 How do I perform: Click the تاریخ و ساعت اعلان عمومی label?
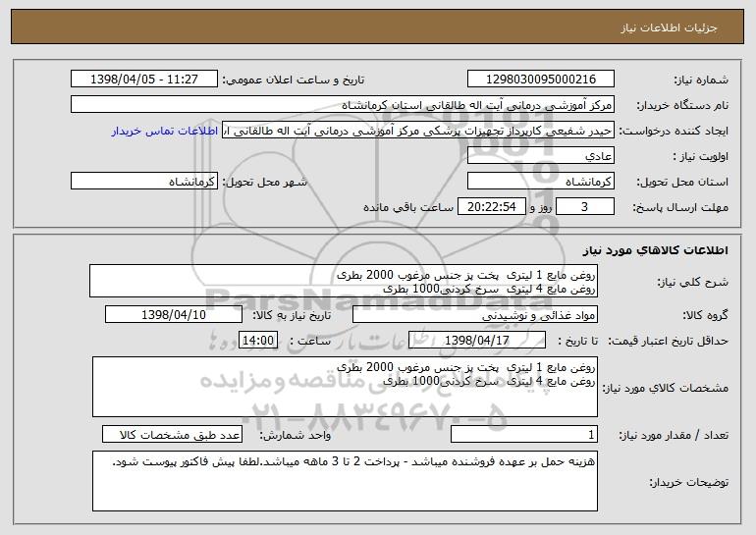(x=294, y=80)
